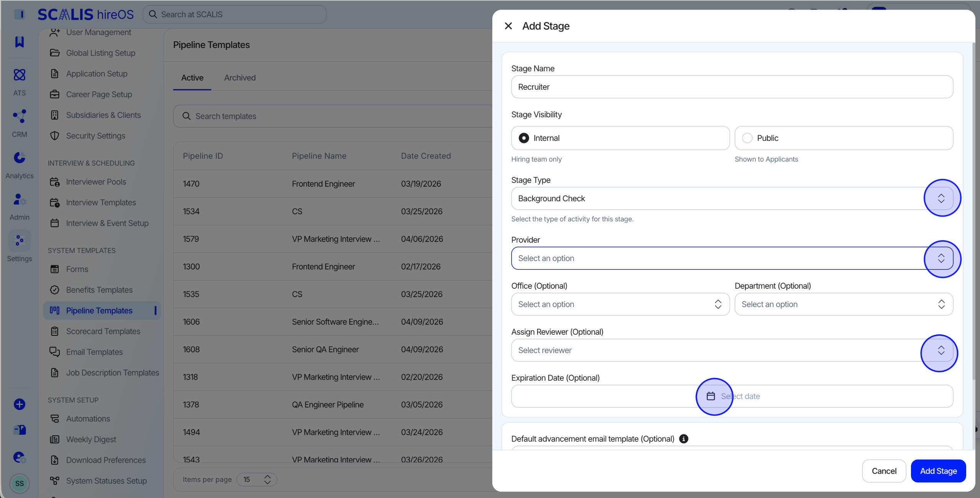The width and height of the screenshot is (980, 498).
Task: Click the Pipeline Name column header
Action: (319, 156)
